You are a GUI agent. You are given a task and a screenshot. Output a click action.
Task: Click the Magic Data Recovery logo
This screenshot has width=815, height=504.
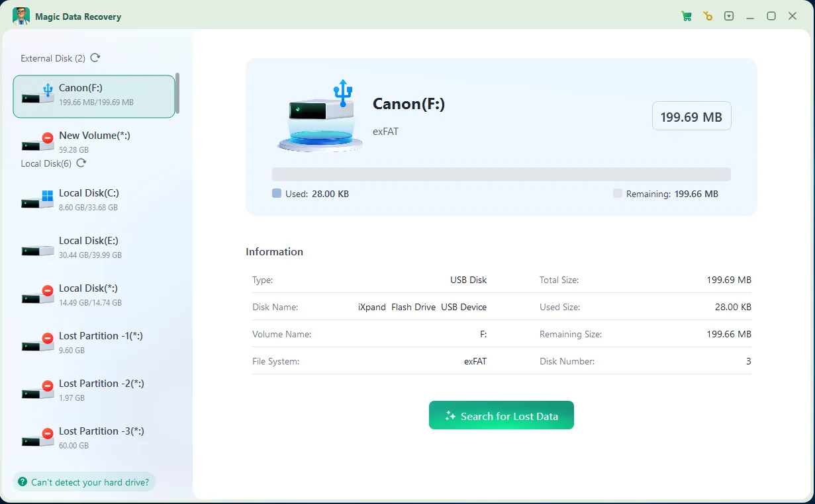click(22, 15)
